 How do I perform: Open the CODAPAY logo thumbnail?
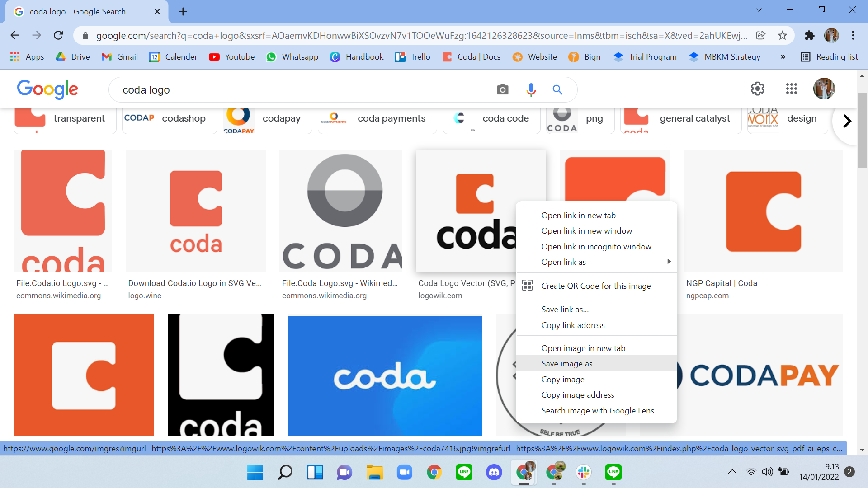759,375
